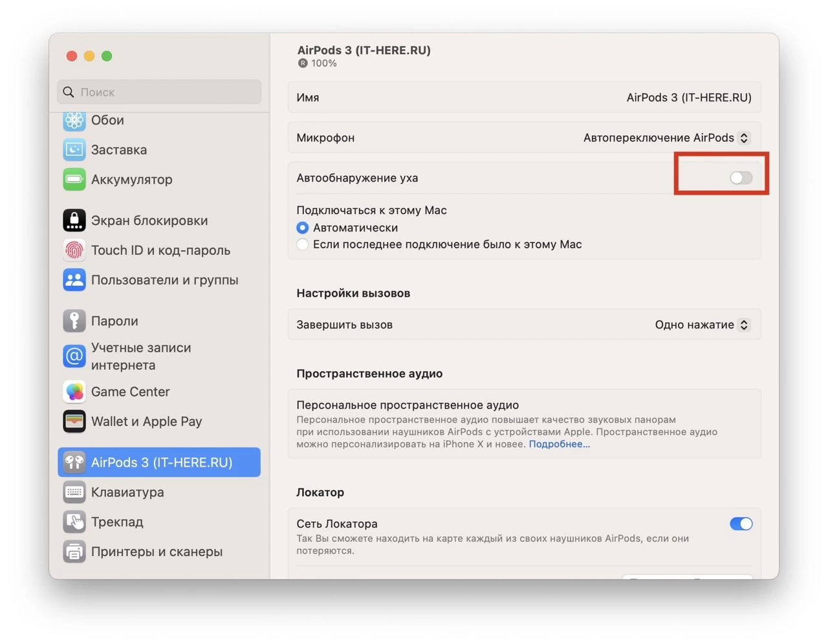Screen dimensions: 828x644
Task: Select the Автоматически radio button
Action: (303, 228)
